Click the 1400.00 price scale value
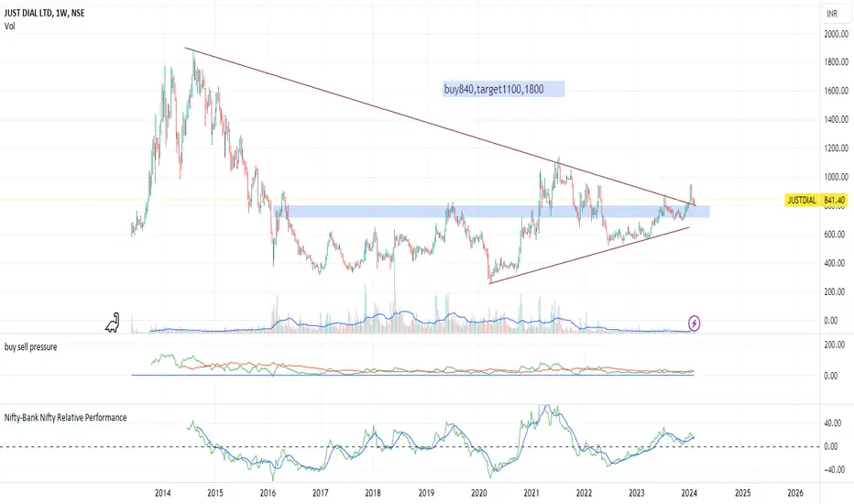 pyautogui.click(x=836, y=119)
